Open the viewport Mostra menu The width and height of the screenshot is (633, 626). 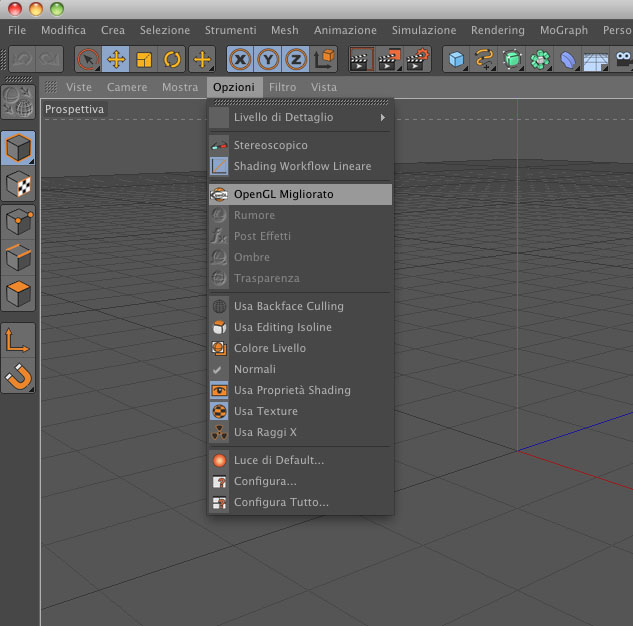pos(180,87)
